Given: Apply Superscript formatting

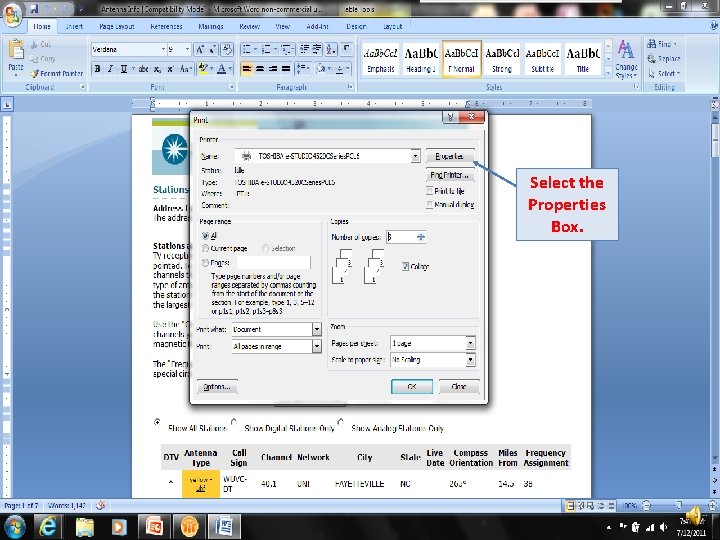Looking at the screenshot, I should (170, 69).
